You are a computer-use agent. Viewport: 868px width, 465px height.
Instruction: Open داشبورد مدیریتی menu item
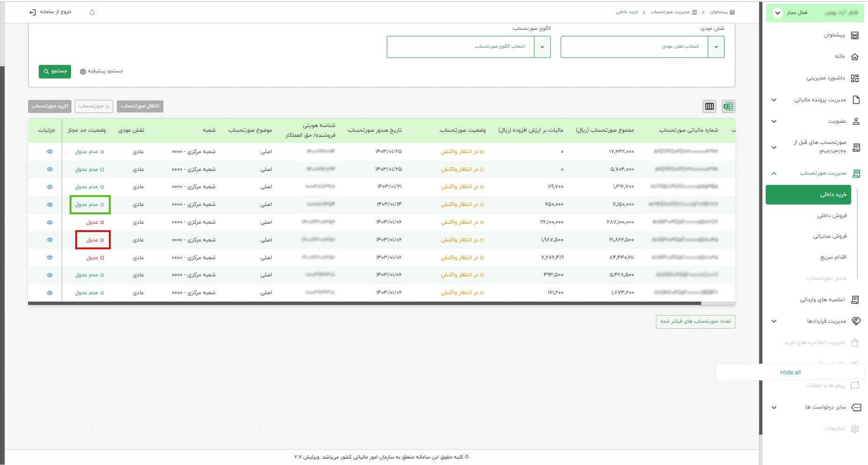pos(825,78)
